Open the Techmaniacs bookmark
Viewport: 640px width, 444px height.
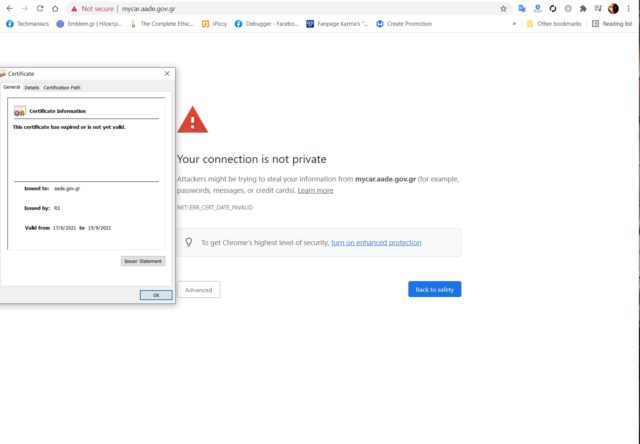[27, 24]
